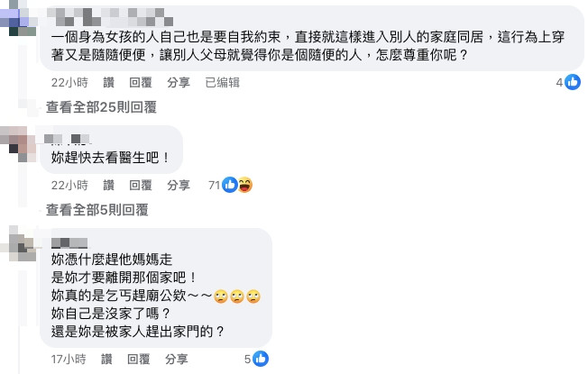Screen dimensions: 588x374
Task: Like the 17小時 comment using 讚
Action: point(107,360)
